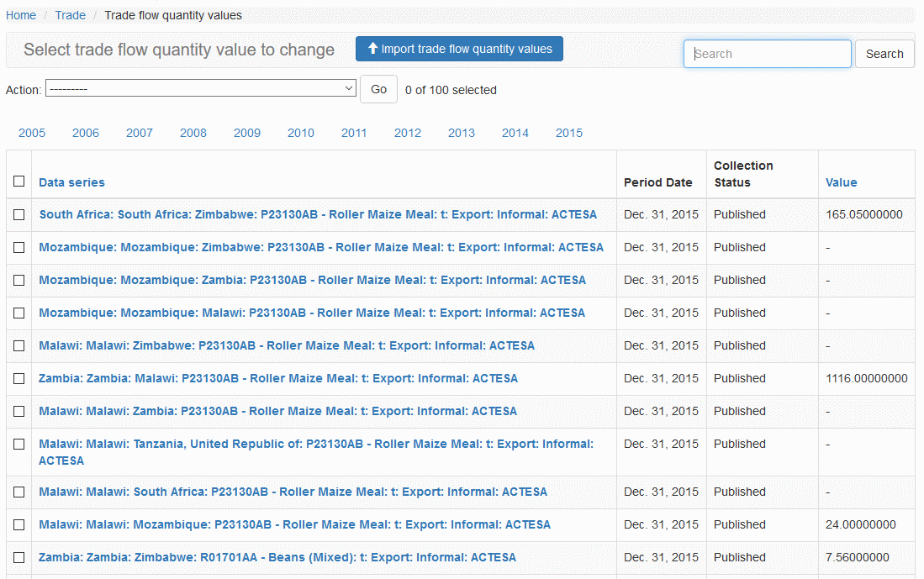
Task: Open the Trade breadcrumb link
Action: pos(71,15)
